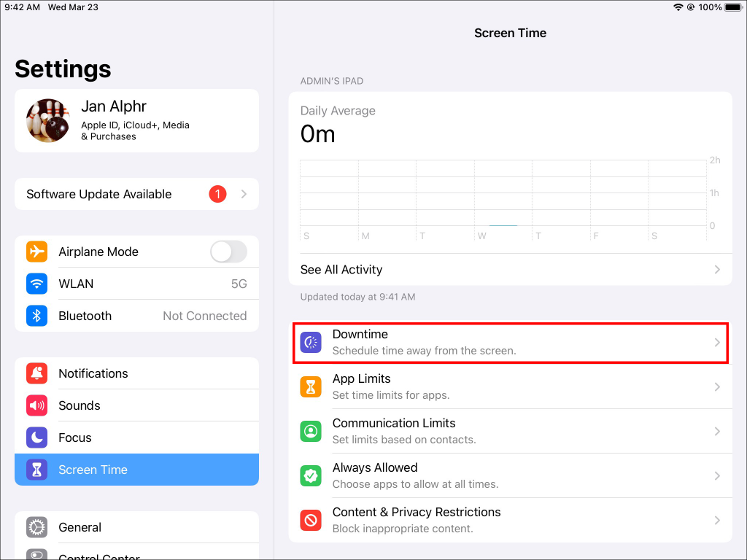Select Screen Time in the sidebar
This screenshot has height=560, width=747.
tap(93, 470)
